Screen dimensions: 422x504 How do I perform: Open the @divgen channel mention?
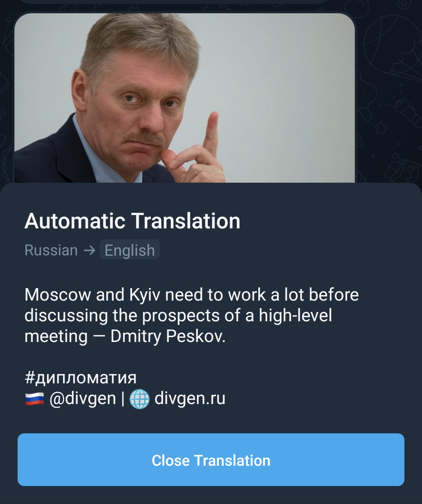[x=82, y=399]
